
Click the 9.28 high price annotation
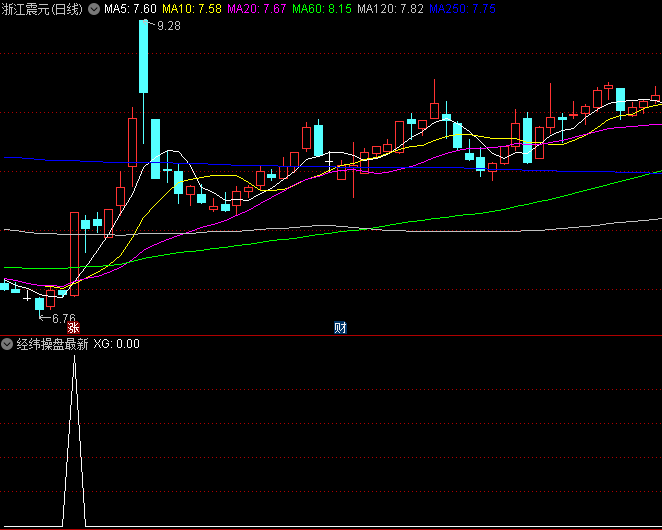pyautogui.click(x=169, y=27)
